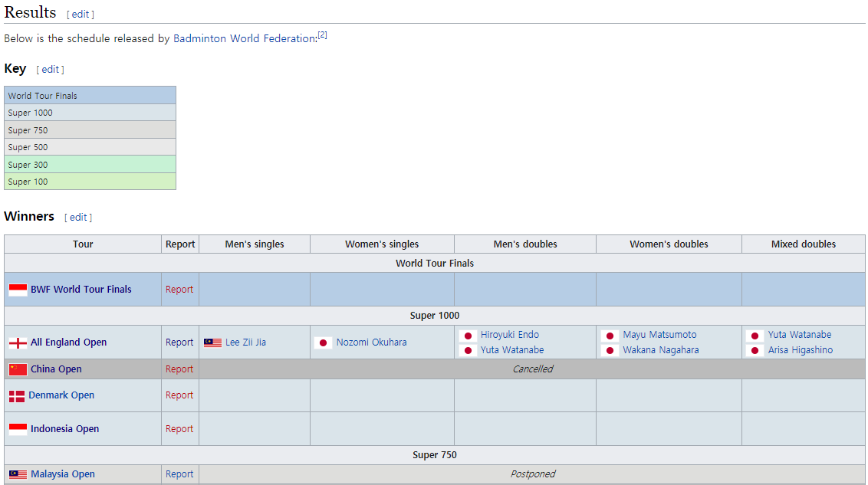Viewport: 868px width, 485px height.
Task: Click the Indonesia flag beside Indonesia Open
Action: [18, 429]
